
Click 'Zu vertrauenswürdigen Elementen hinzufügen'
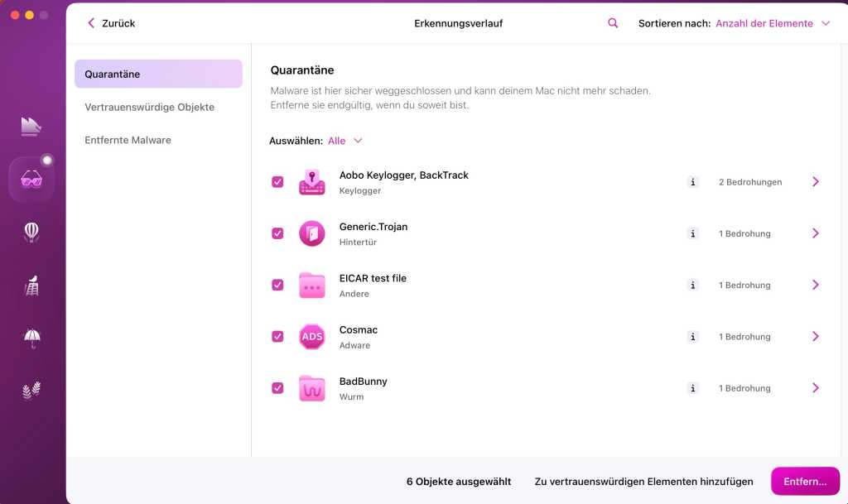coord(643,481)
